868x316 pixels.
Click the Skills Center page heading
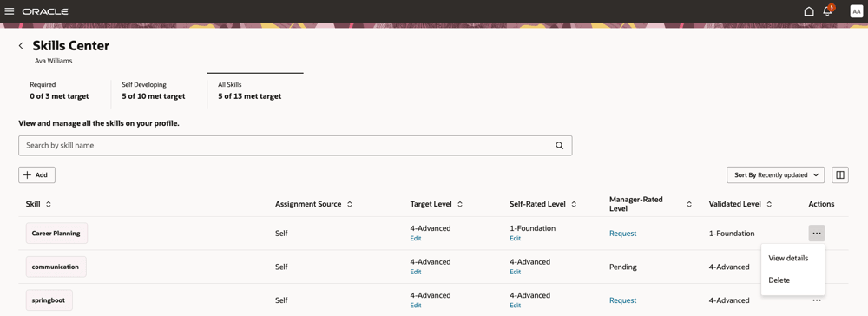coord(71,46)
